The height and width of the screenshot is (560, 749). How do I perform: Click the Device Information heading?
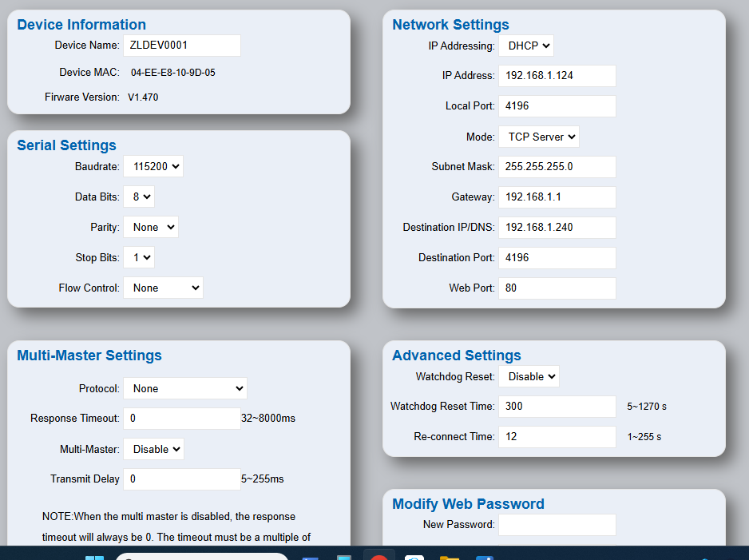[x=81, y=25]
